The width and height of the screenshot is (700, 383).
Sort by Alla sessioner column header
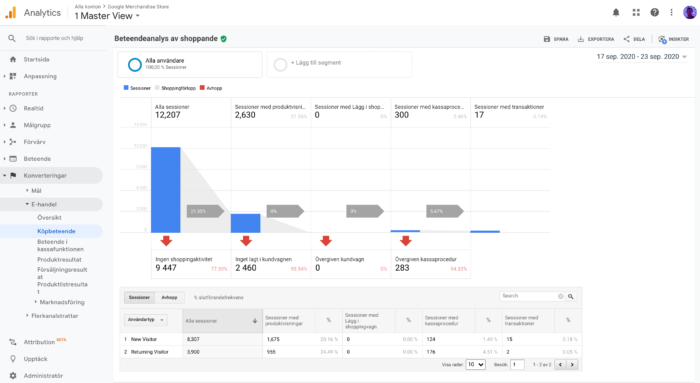(222, 321)
